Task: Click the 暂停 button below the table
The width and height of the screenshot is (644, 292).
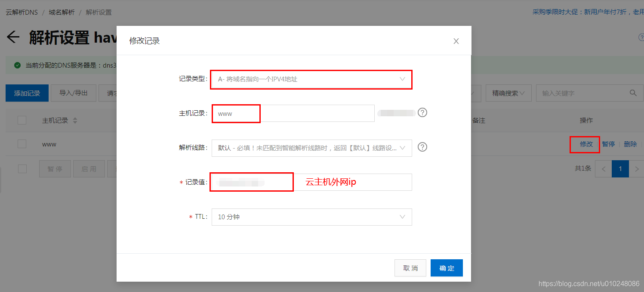Action: click(55, 169)
